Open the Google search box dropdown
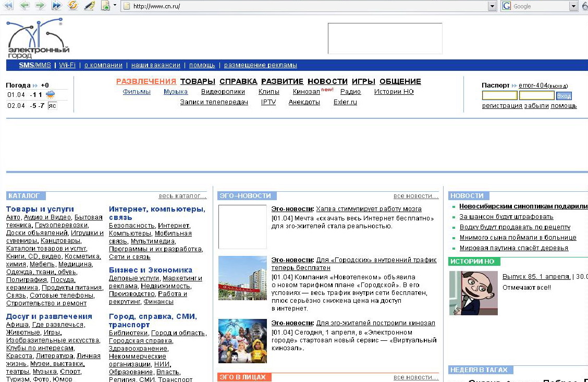 [x=573, y=6]
